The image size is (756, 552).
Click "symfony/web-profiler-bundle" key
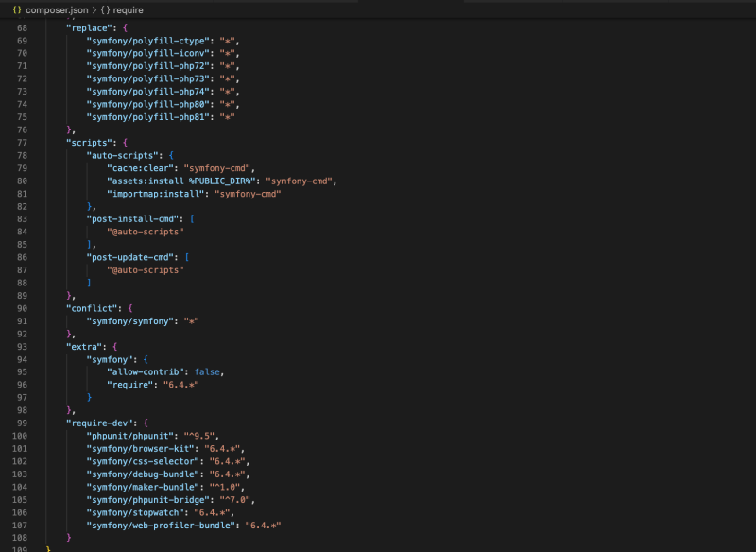click(161, 526)
